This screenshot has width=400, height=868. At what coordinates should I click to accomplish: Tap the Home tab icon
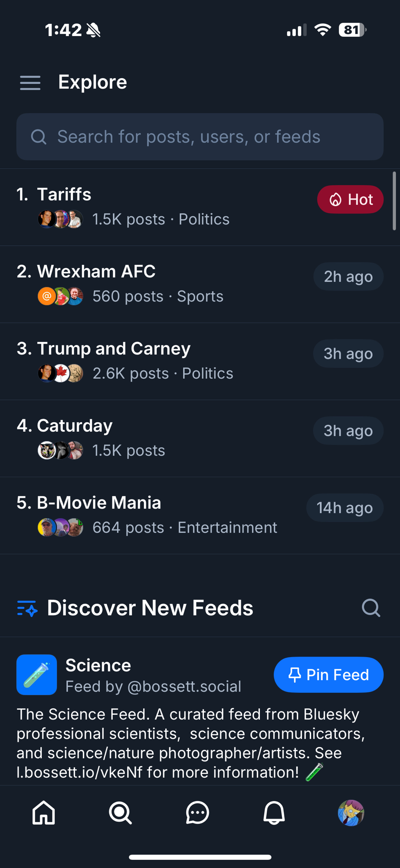pyautogui.click(x=44, y=812)
